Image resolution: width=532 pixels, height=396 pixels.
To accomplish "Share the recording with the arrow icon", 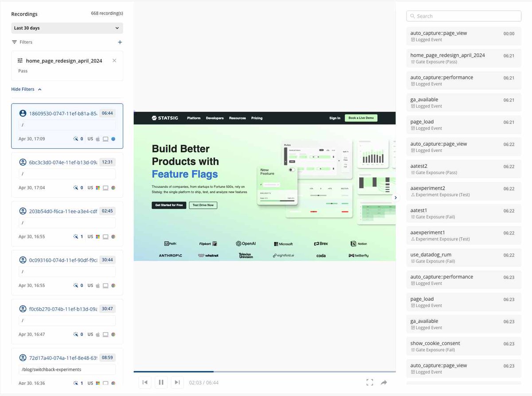I will tap(384, 382).
